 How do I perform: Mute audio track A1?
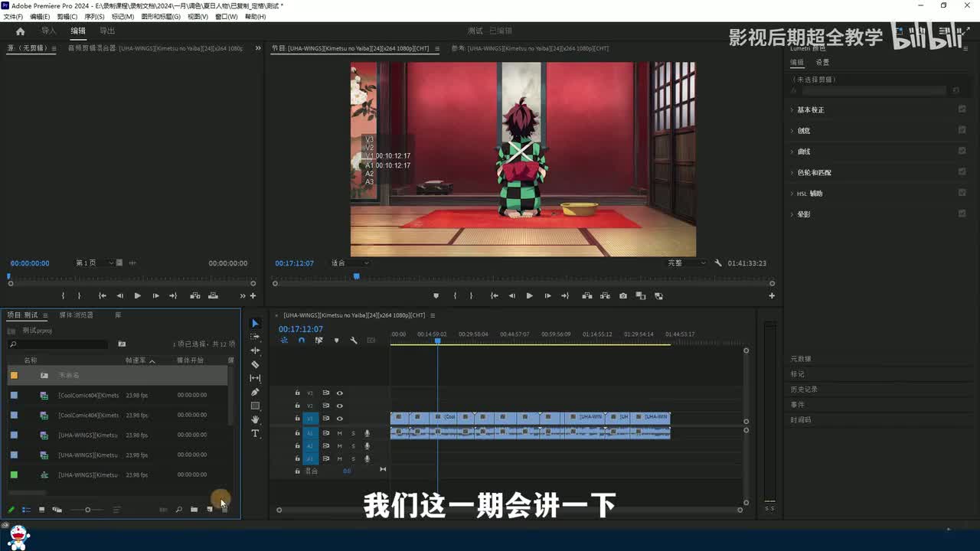(x=339, y=434)
